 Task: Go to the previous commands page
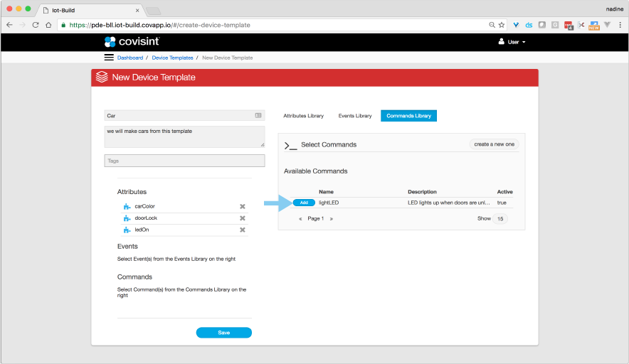pyautogui.click(x=302, y=219)
